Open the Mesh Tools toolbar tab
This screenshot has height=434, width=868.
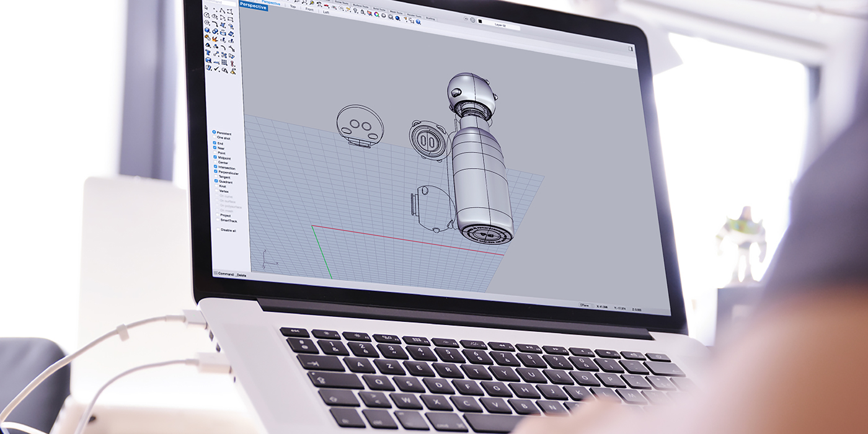[x=396, y=12]
